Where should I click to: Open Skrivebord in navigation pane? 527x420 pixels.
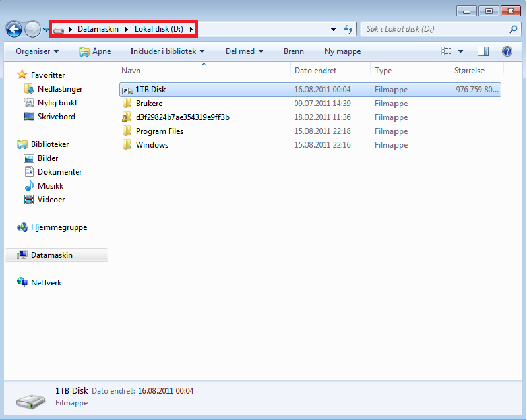56,117
